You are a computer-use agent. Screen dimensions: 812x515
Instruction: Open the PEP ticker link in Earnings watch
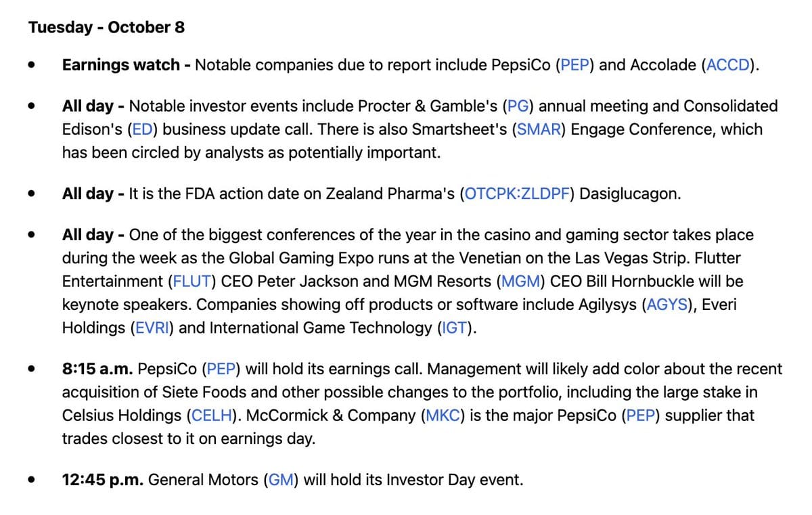(x=574, y=65)
